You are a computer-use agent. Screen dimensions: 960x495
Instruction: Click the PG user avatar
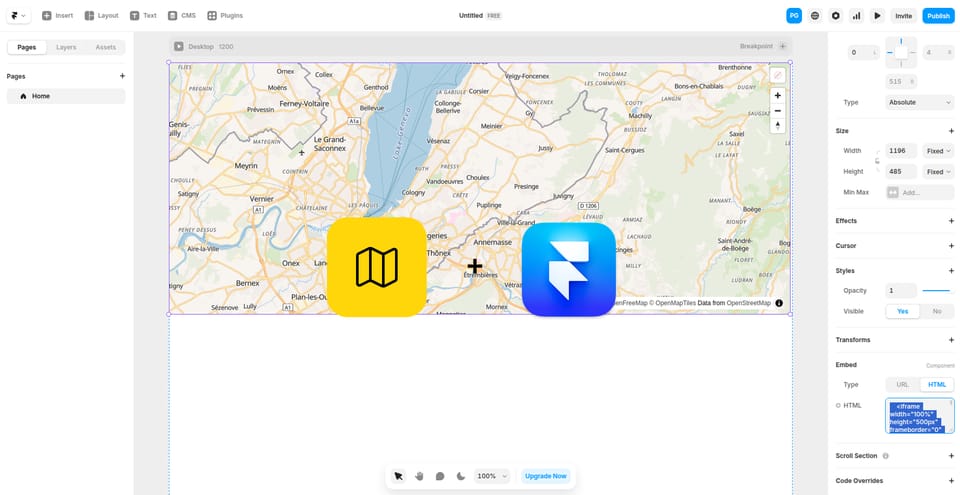[x=794, y=16]
